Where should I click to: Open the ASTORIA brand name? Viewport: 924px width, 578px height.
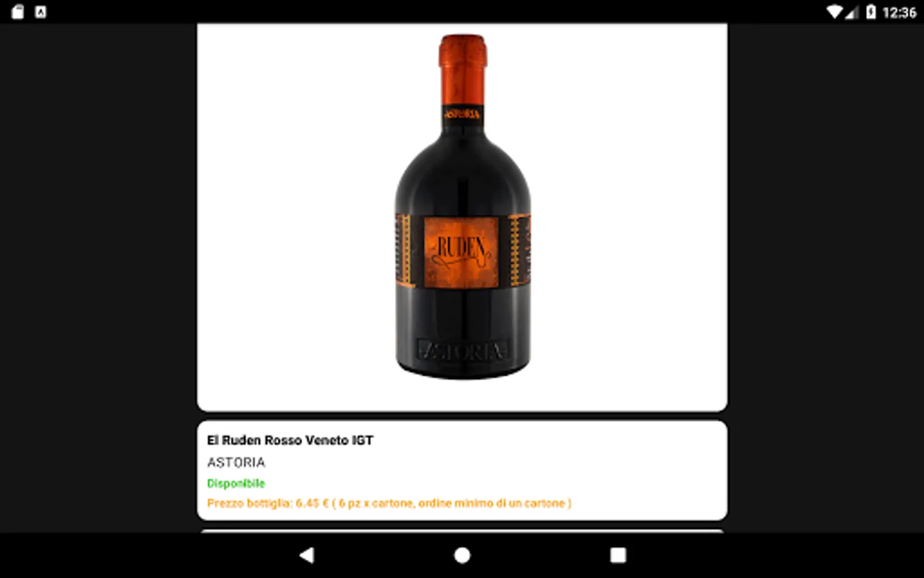[236, 462]
